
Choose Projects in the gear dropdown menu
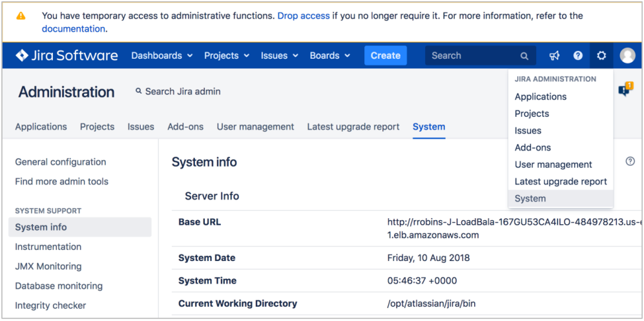coord(561,114)
